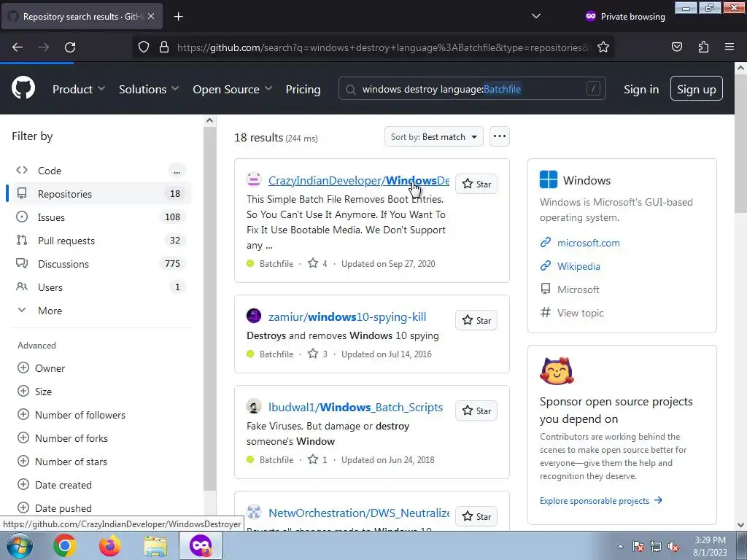Filter results by Code
747x560 pixels.
[101, 171]
